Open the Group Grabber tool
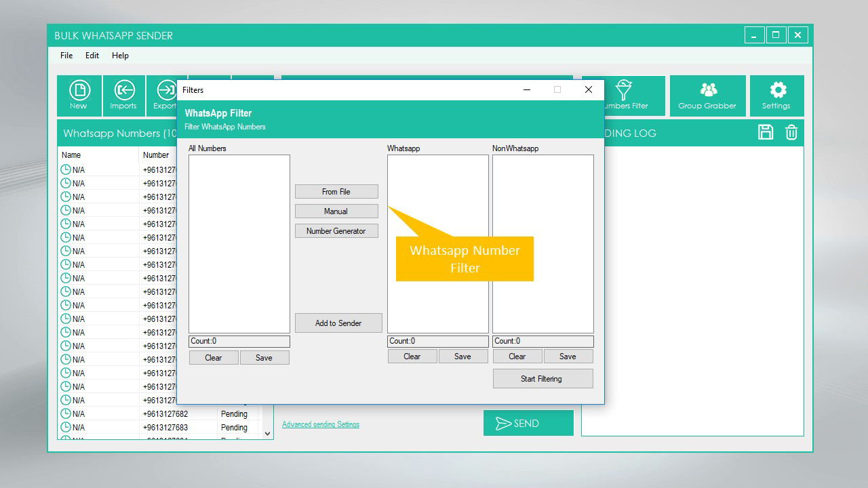The image size is (868, 488). 707,96
